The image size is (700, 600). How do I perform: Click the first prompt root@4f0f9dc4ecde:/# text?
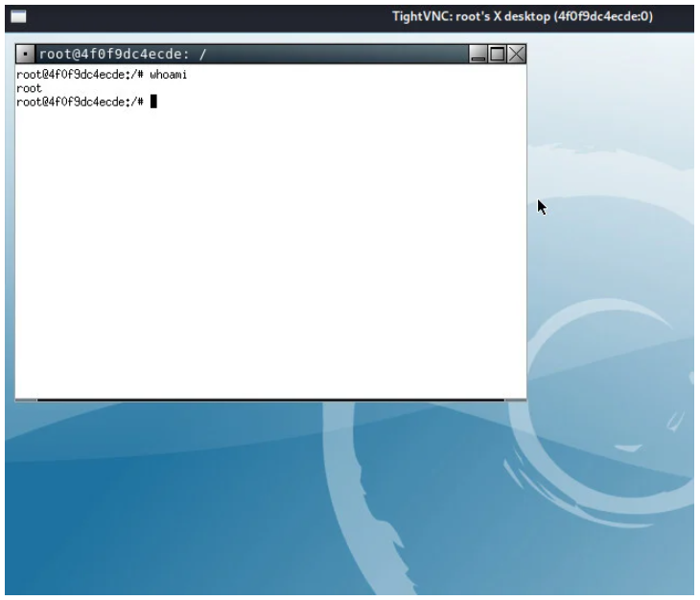pyautogui.click(x=80, y=75)
